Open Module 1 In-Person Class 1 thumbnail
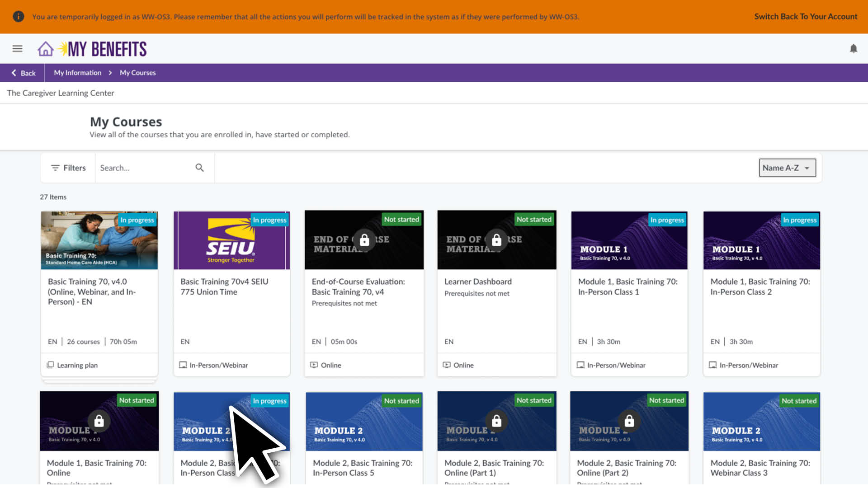This screenshot has height=488, width=868. pyautogui.click(x=629, y=240)
